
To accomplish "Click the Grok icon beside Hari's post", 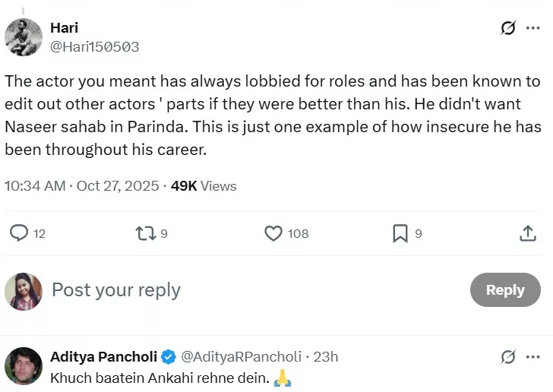I will (509, 29).
